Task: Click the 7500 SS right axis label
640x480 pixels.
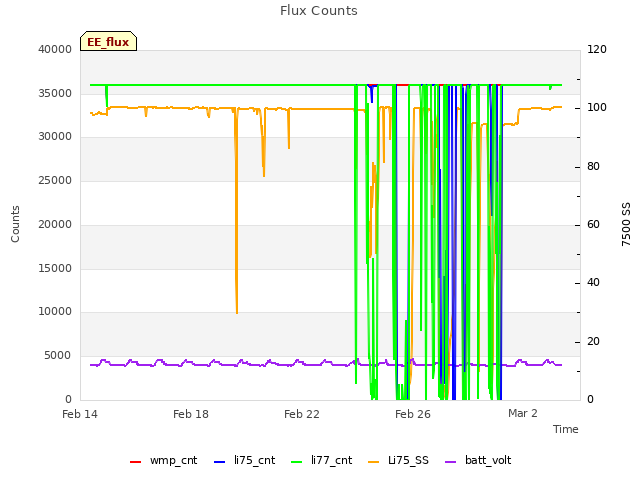Action: [x=626, y=224]
